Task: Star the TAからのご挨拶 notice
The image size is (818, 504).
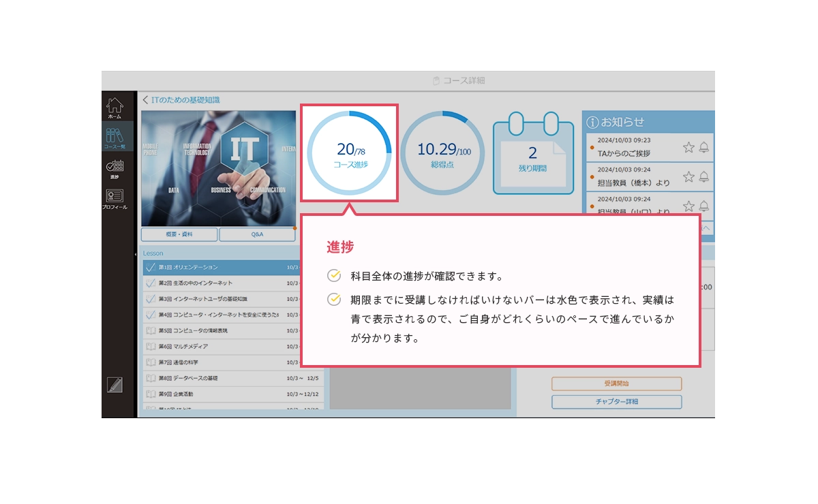Action: click(688, 147)
